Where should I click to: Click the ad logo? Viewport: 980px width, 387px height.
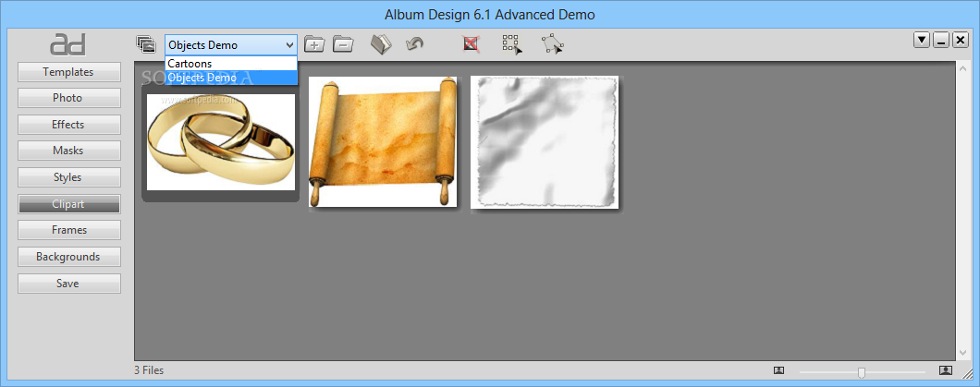[68, 44]
